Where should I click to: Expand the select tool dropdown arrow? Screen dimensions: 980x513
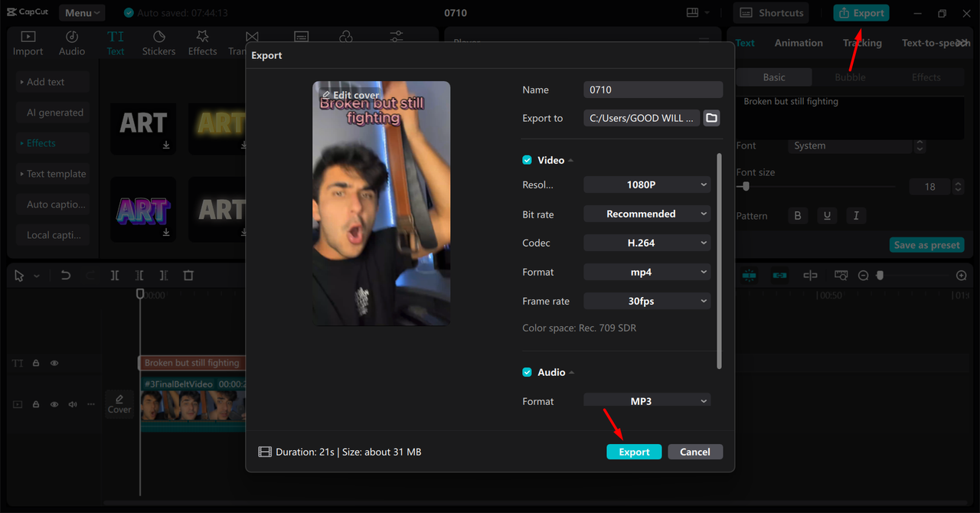pyautogui.click(x=37, y=276)
